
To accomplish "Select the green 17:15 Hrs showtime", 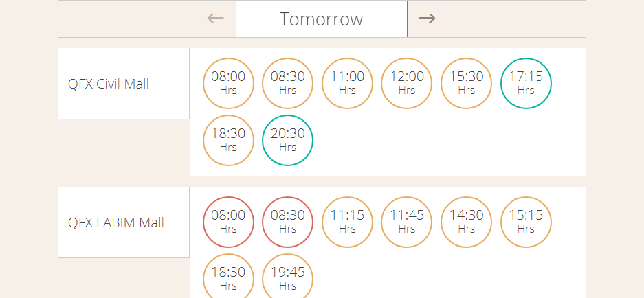I will coord(526,83).
